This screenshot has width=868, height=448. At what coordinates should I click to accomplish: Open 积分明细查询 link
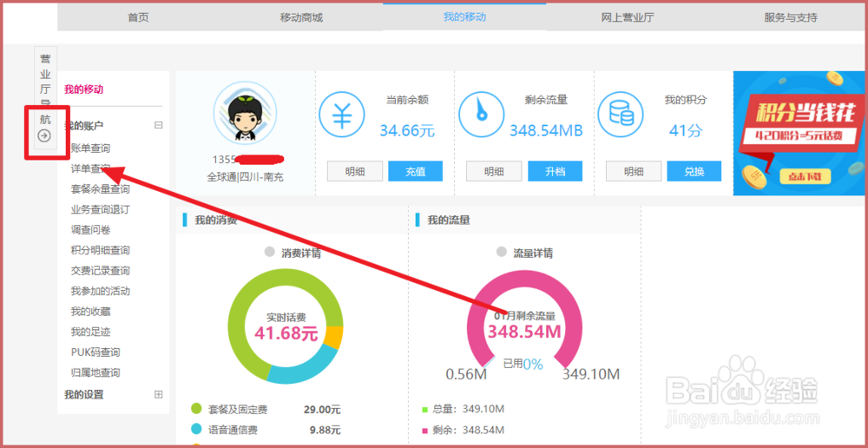[100, 250]
